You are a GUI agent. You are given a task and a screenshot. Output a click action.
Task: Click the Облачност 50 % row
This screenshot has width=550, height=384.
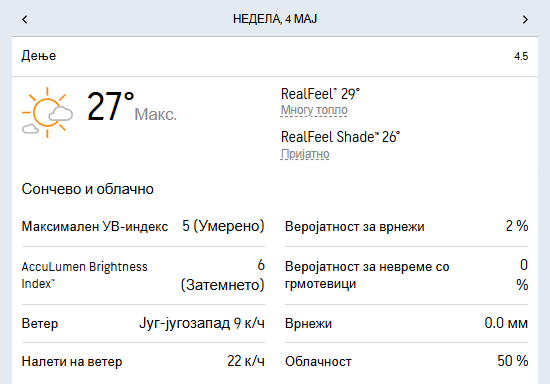click(x=407, y=361)
